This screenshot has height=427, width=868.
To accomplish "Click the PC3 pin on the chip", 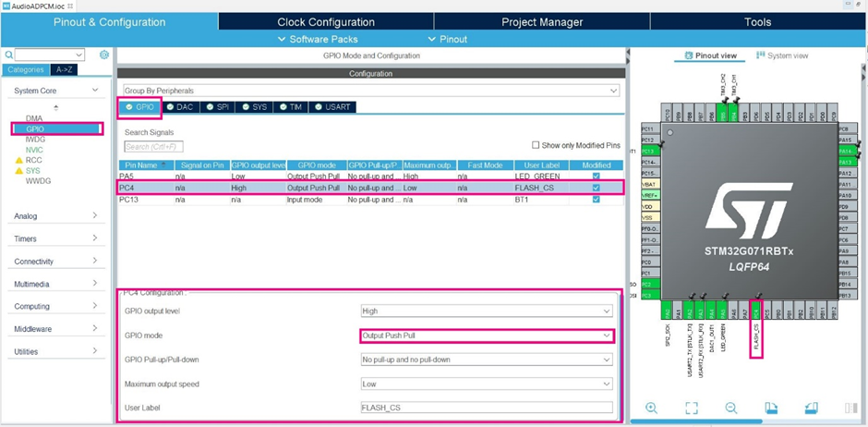I will pos(650,295).
